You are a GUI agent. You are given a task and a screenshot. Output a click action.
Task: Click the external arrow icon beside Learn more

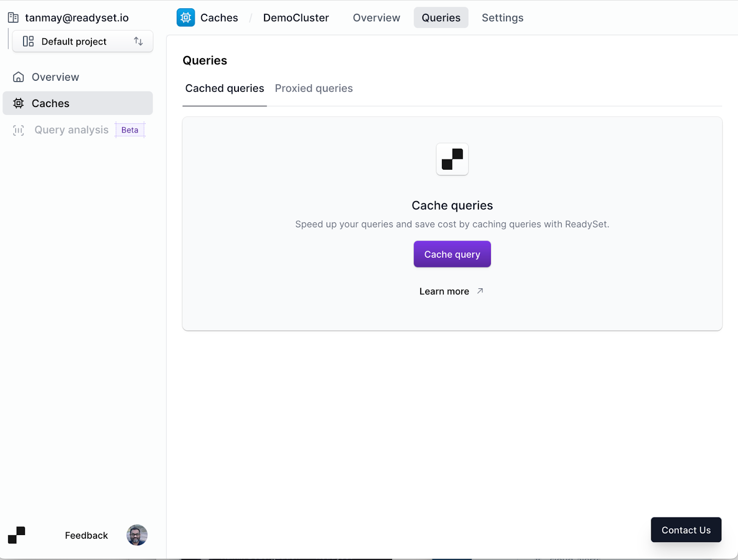480,291
